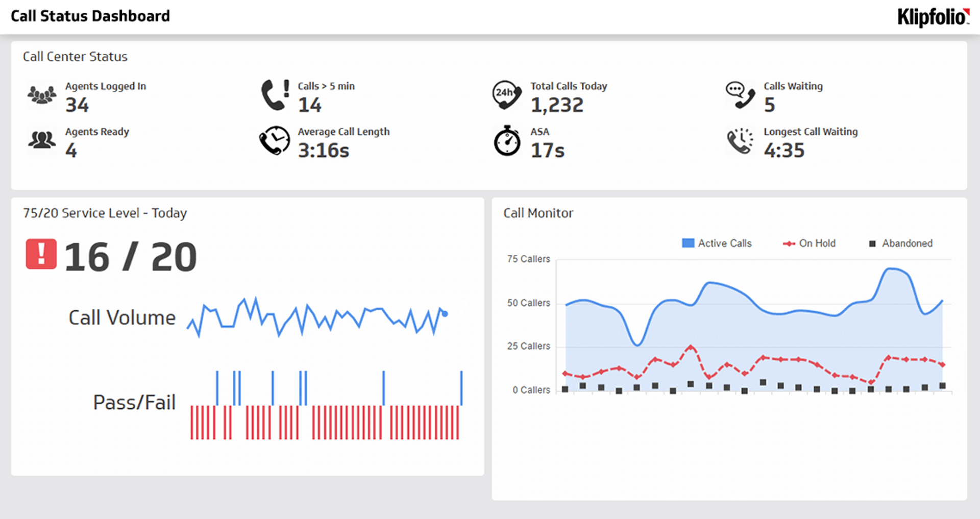Click the Average Call Length clock icon
This screenshot has width=980, height=519.
274,141
